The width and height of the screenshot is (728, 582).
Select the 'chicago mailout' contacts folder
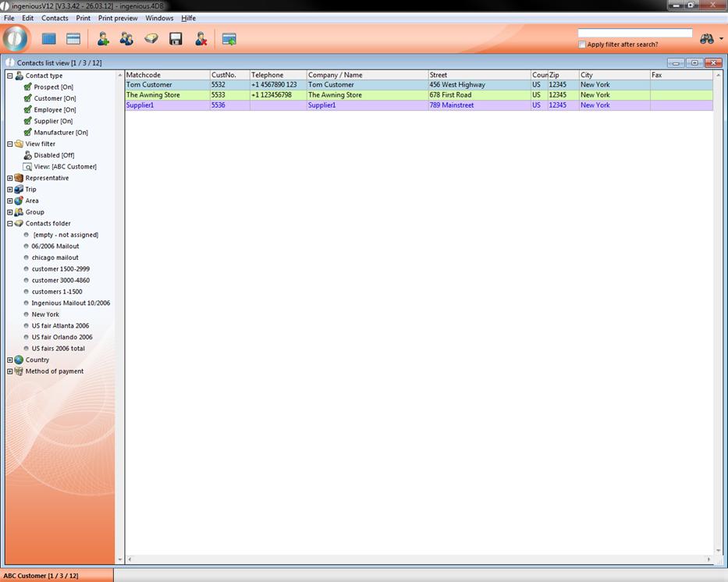[x=55, y=257]
